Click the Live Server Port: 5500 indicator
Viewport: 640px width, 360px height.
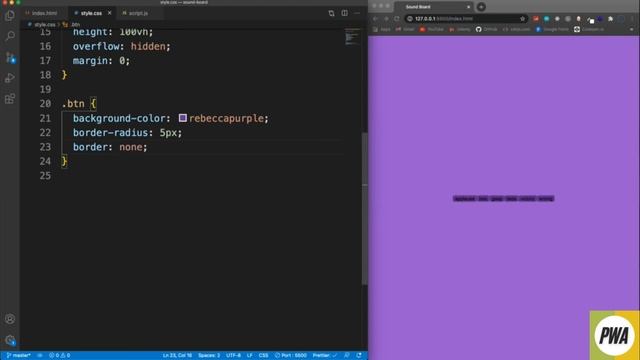pos(291,356)
